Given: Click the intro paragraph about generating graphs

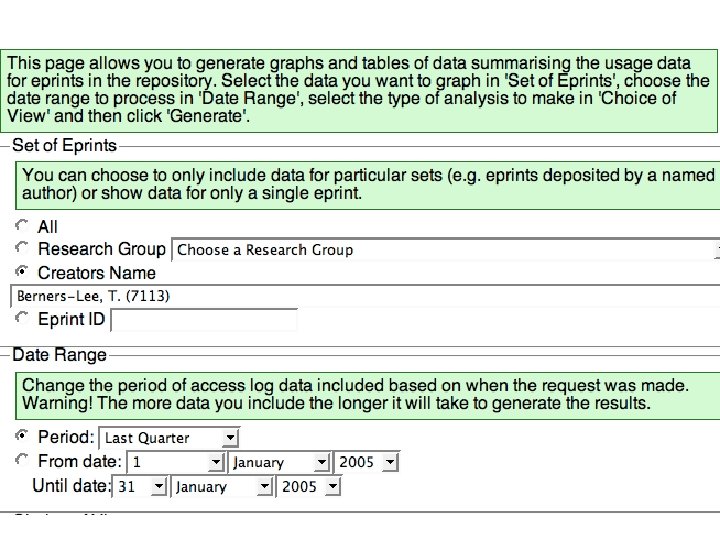Looking at the screenshot, I should pos(358,89).
